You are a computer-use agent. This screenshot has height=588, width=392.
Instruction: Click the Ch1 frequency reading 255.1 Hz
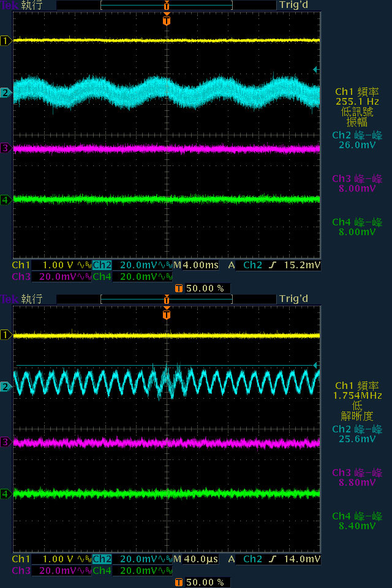pos(357,102)
